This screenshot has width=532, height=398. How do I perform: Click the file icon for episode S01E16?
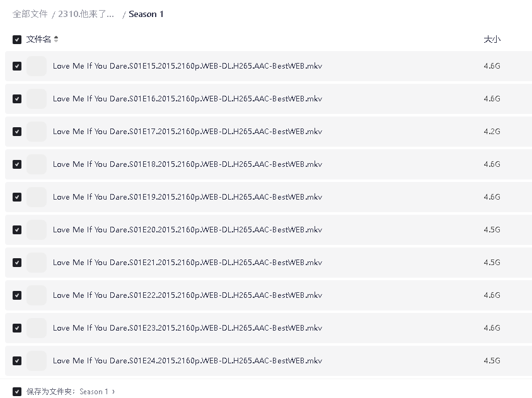(37, 99)
